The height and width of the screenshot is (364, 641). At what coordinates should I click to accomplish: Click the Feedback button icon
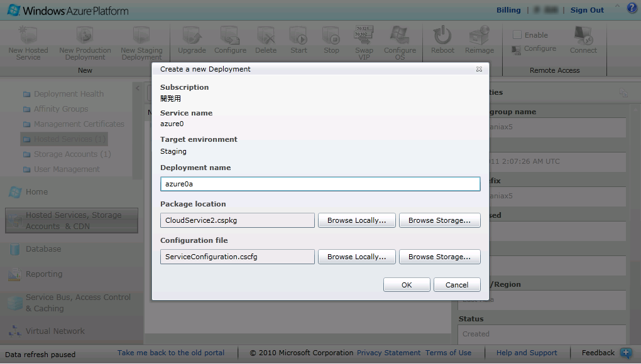click(x=626, y=353)
